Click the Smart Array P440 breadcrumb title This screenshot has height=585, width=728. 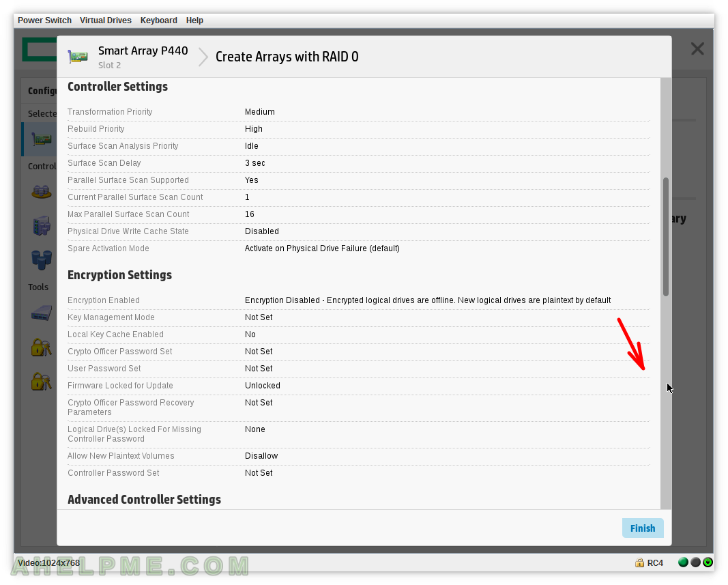[x=143, y=51]
